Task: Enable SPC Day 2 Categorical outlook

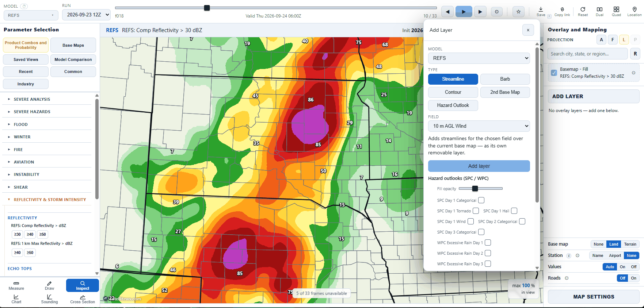Action: (x=522, y=222)
